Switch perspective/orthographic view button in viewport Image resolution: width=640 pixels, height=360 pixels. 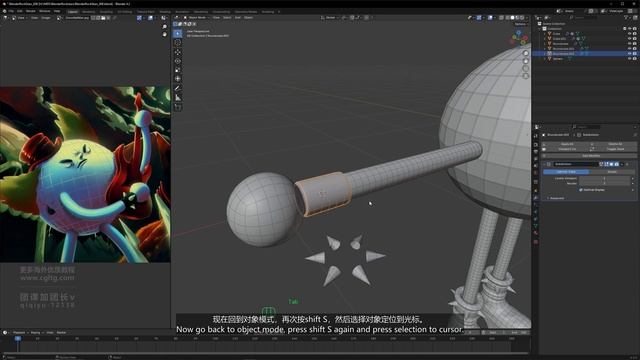pyautogui.click(x=526, y=76)
